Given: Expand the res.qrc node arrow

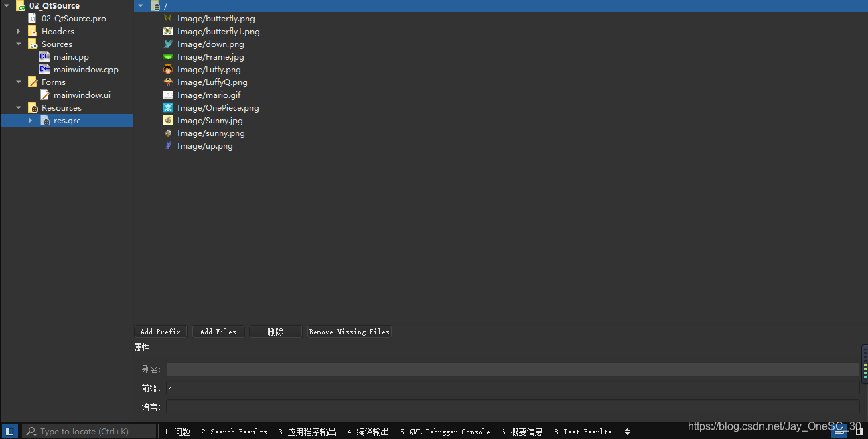Looking at the screenshot, I should coord(31,121).
